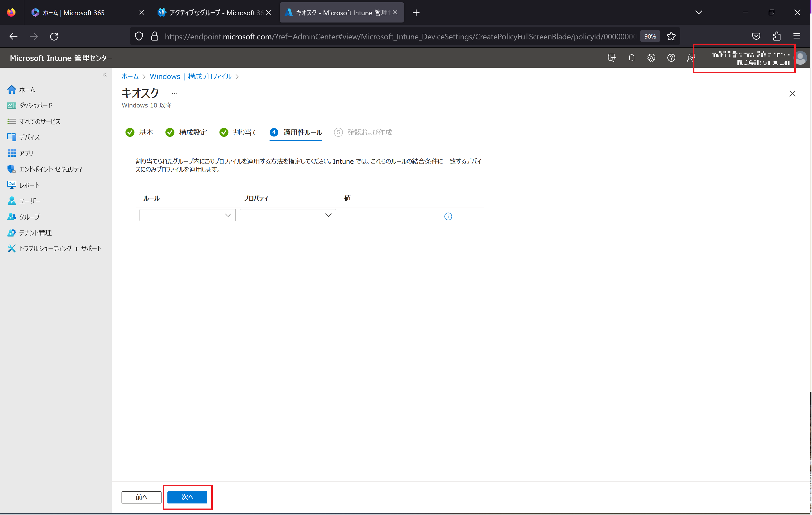The height and width of the screenshot is (515, 812).
Task: Click Microsoft Intune 管理センター title
Action: (61, 58)
